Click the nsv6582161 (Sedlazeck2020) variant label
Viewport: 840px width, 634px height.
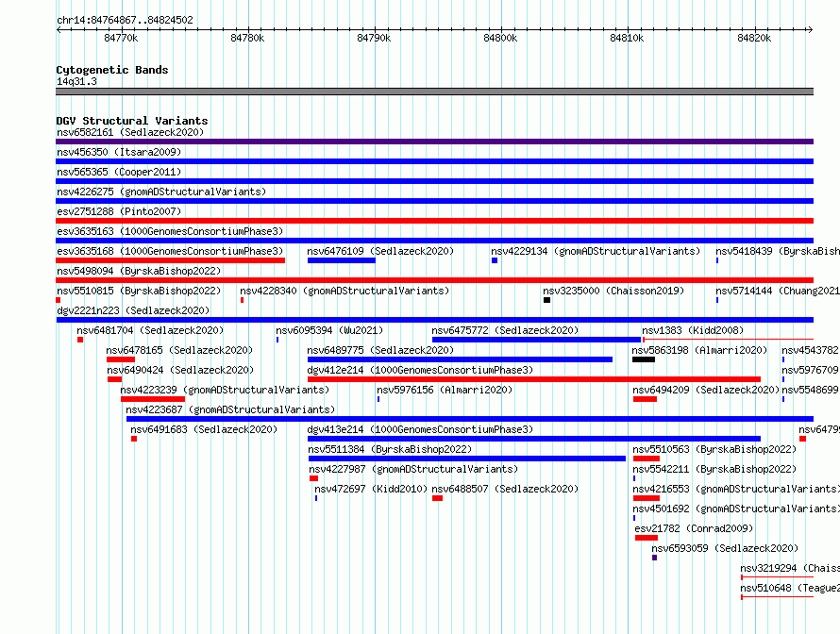coord(130,132)
